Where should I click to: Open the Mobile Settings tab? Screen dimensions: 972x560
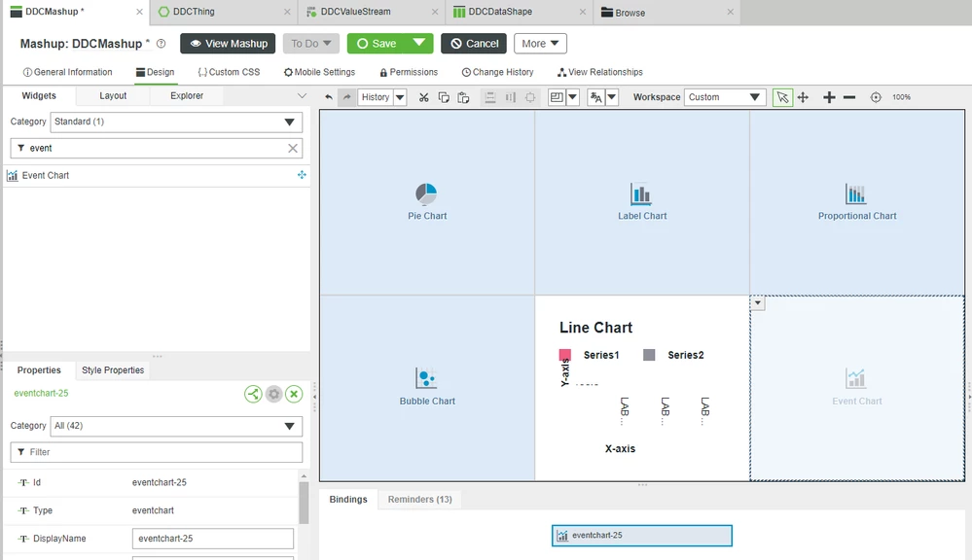coord(319,72)
